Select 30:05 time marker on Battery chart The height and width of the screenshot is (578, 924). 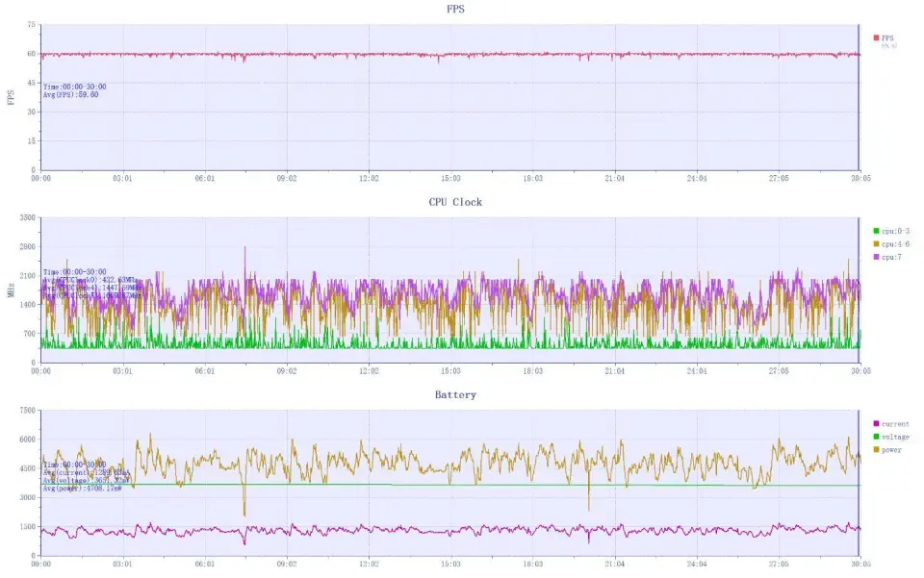(x=860, y=564)
